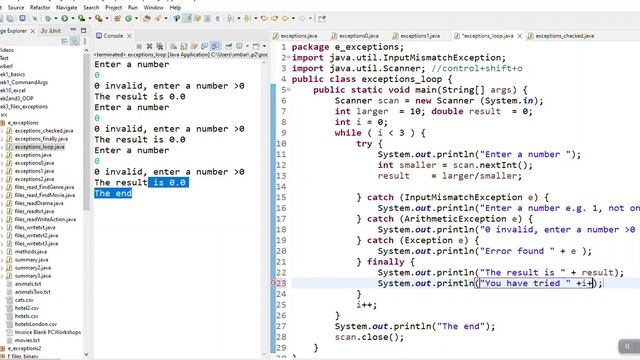Screen dimensions: 640x360
Task: Select exceptions_finally.java in Package Explorer
Action: pyautogui.click(x=41, y=139)
